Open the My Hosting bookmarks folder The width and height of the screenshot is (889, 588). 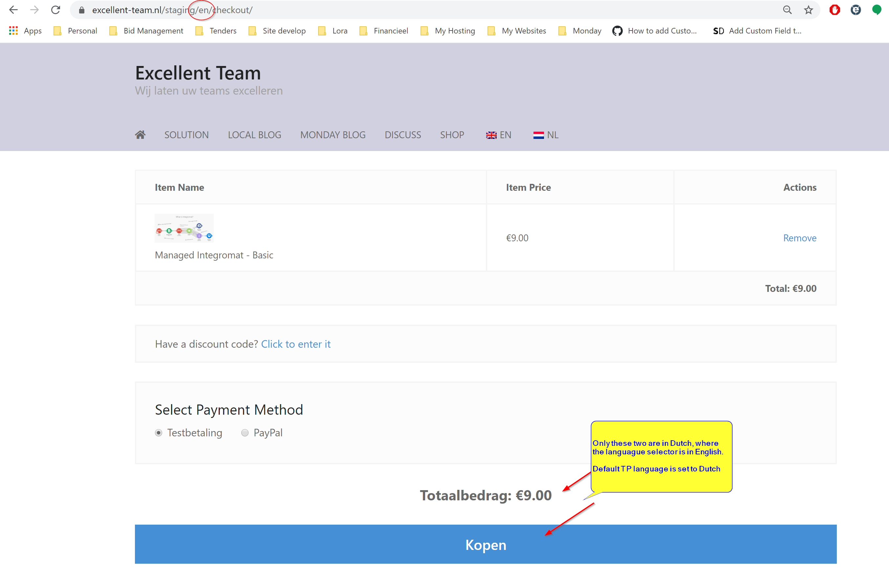pyautogui.click(x=448, y=31)
